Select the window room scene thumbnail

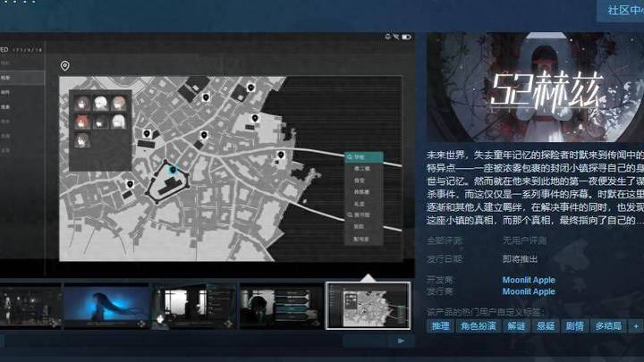point(194,306)
